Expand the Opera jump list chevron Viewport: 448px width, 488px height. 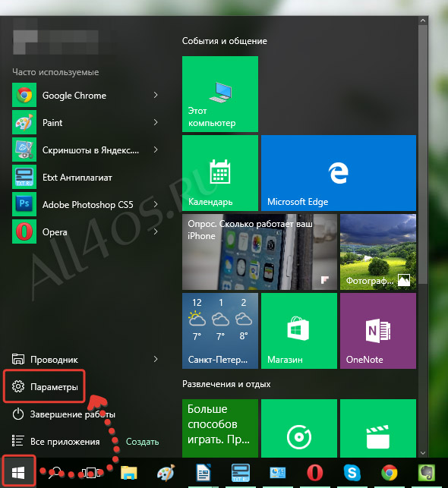(156, 231)
